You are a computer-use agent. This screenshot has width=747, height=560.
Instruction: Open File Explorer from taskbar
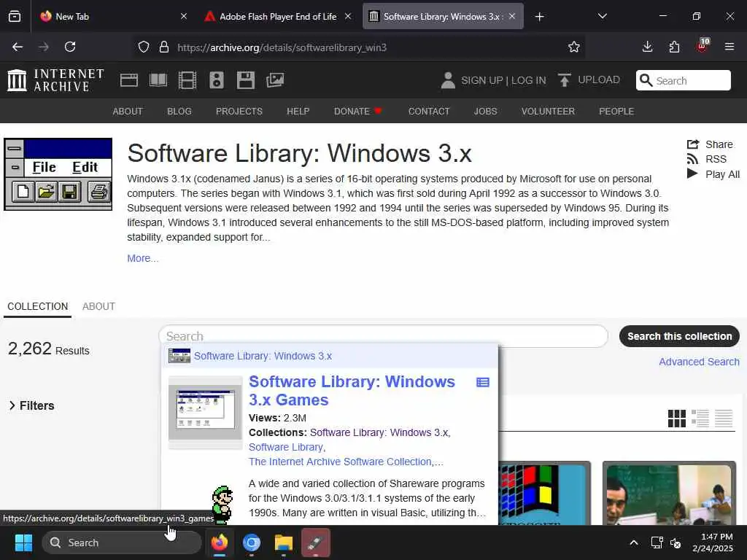[284, 542]
